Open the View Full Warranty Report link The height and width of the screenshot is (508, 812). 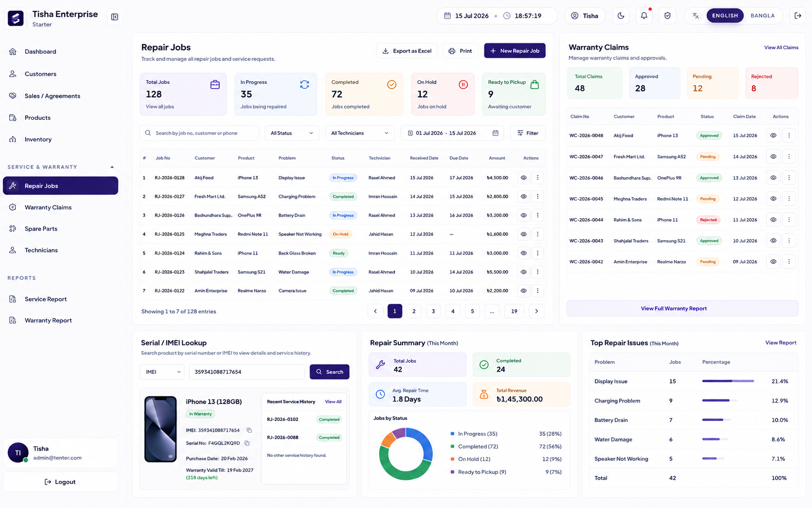[x=674, y=308]
